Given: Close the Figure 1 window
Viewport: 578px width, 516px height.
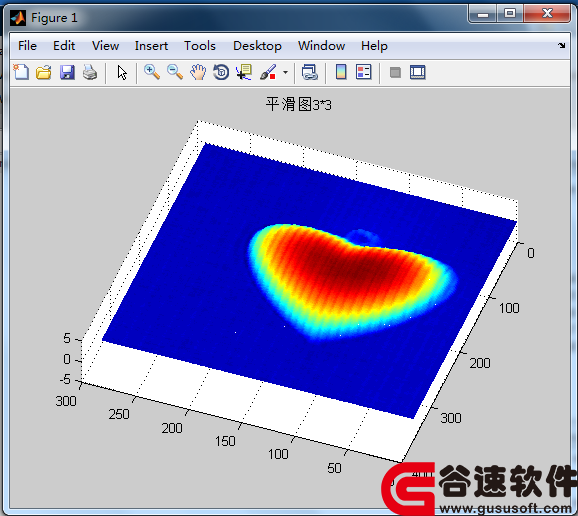Looking at the screenshot, I should 547,14.
